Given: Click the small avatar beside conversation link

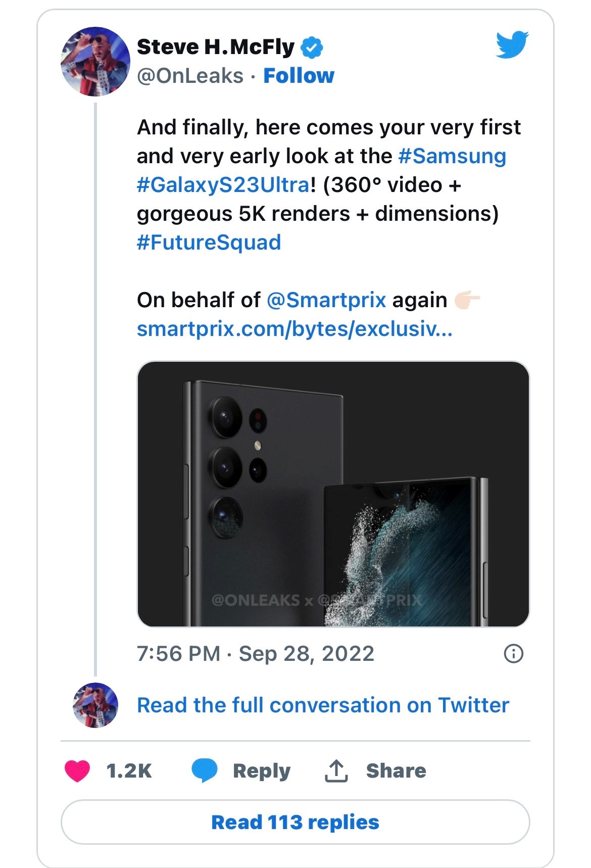Looking at the screenshot, I should [95, 705].
